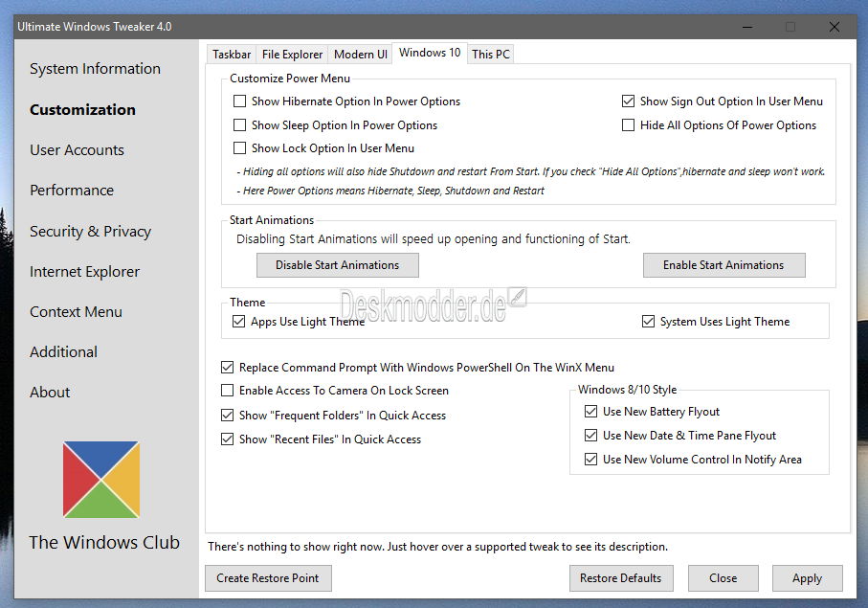Click the Ultimate Windows Tweaker 4.0 title
Viewport: 868px width, 608px height.
[95, 27]
